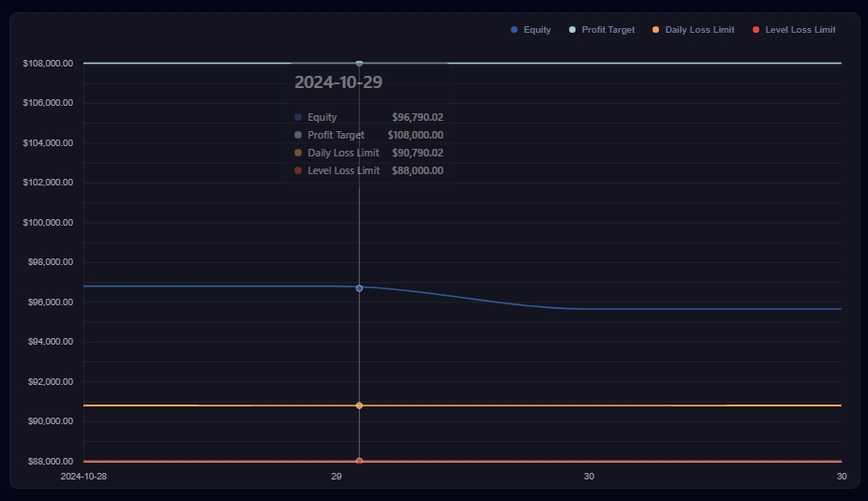This screenshot has height=501, width=868.
Task: Toggle the Equity series legend label
Action: pos(537,30)
